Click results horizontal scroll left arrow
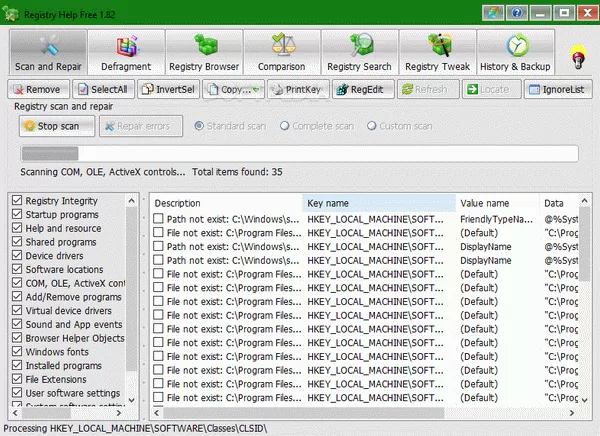 point(156,413)
